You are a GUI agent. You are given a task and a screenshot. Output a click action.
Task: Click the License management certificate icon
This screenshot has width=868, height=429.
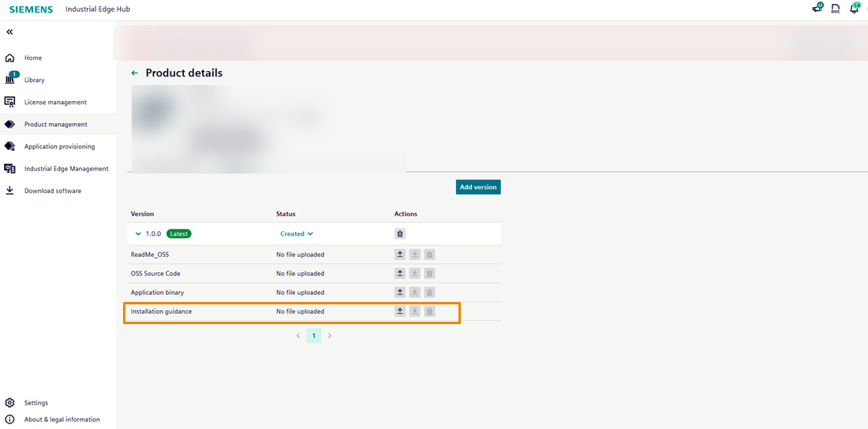[9, 102]
